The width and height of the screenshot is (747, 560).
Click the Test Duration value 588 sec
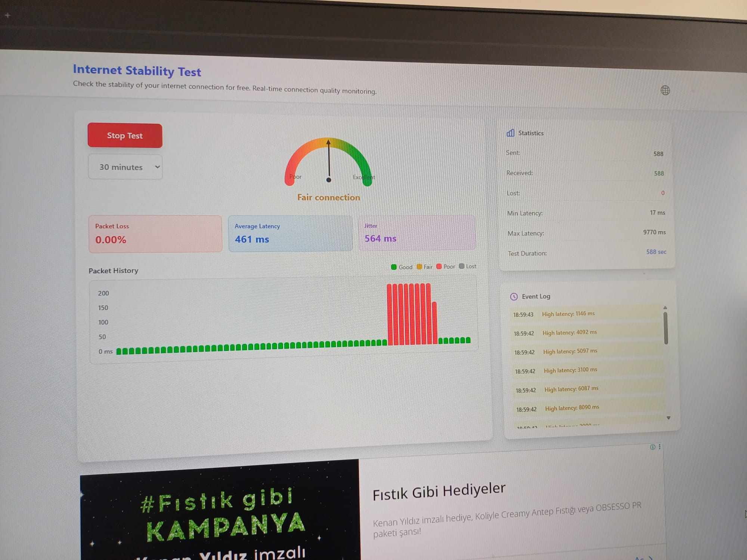(656, 252)
